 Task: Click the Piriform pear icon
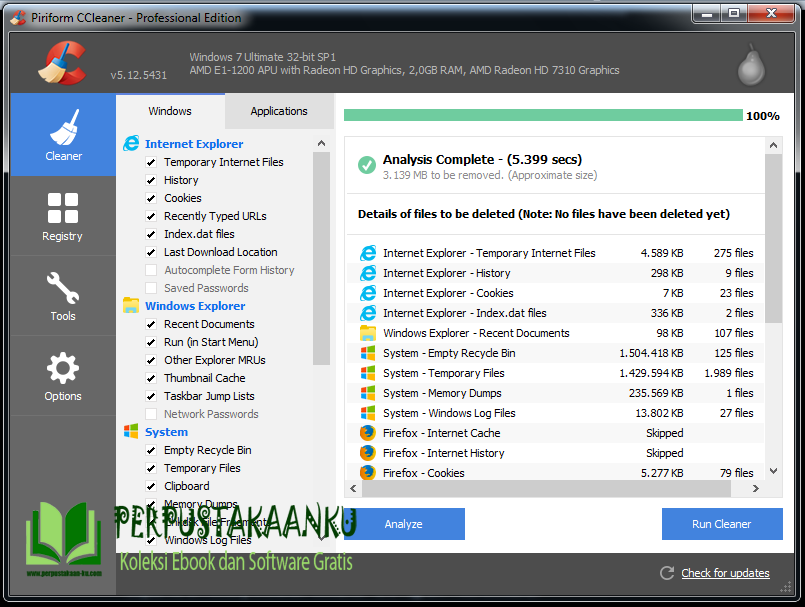click(x=751, y=65)
